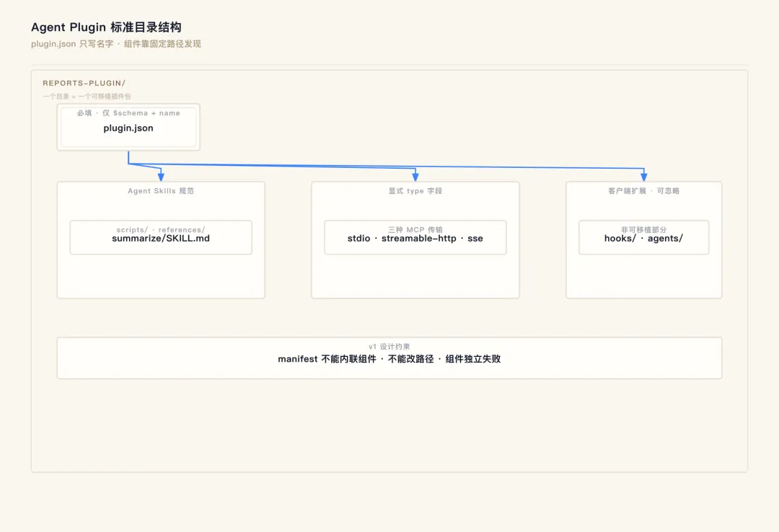Click the 'scripts/ · references/' caption
Screen dimensions: 779x532
point(160,229)
